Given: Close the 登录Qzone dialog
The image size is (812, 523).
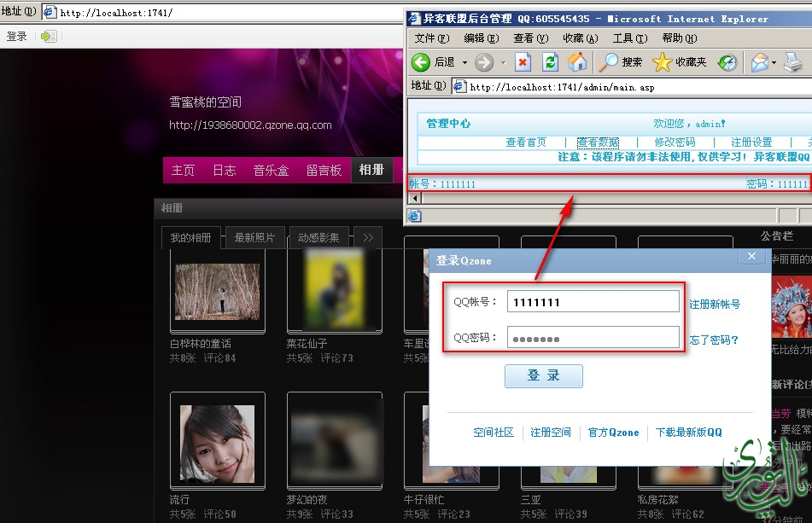Looking at the screenshot, I should pos(752,256).
